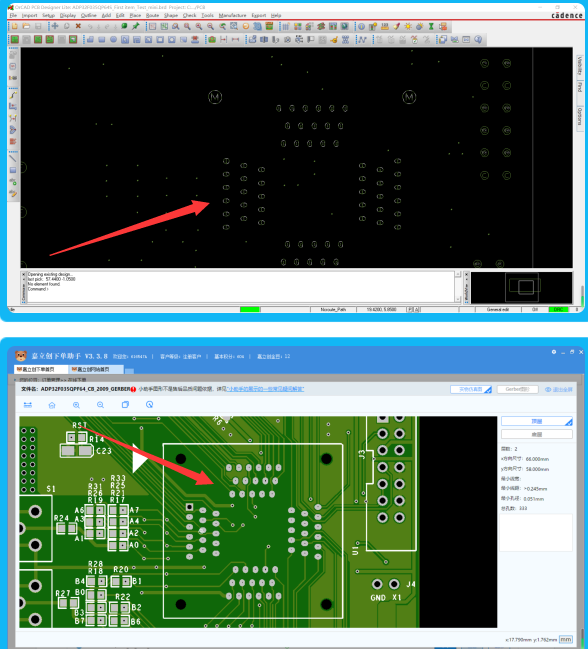Click the Gerber view button
The height and width of the screenshot is (649, 588).
point(517,389)
